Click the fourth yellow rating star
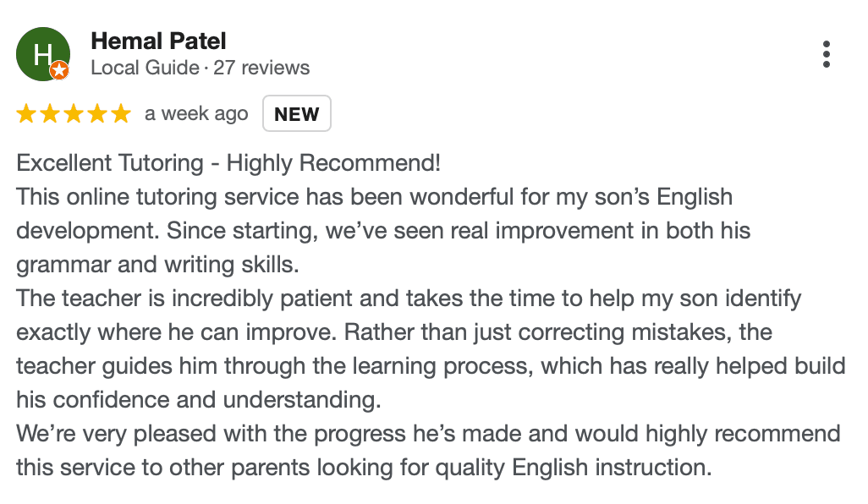The height and width of the screenshot is (504, 868). coord(96,112)
